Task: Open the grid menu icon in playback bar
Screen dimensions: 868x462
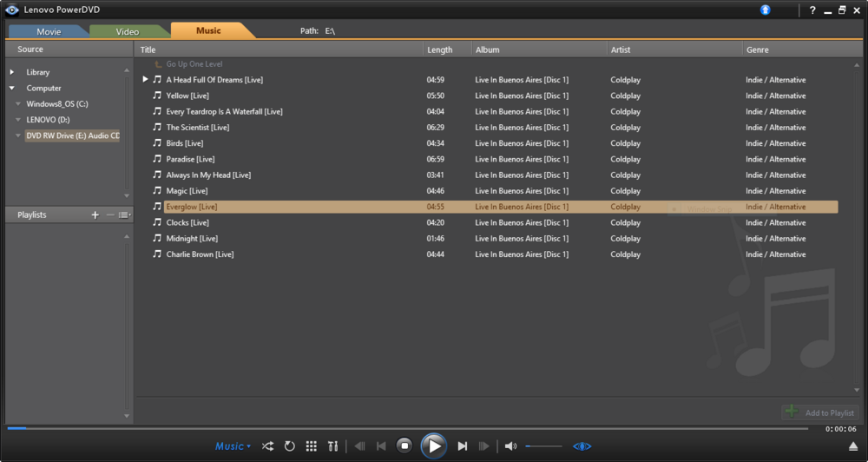Action: 311,446
